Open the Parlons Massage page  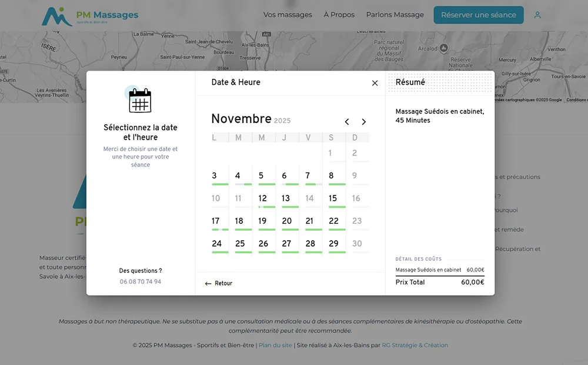click(x=395, y=15)
